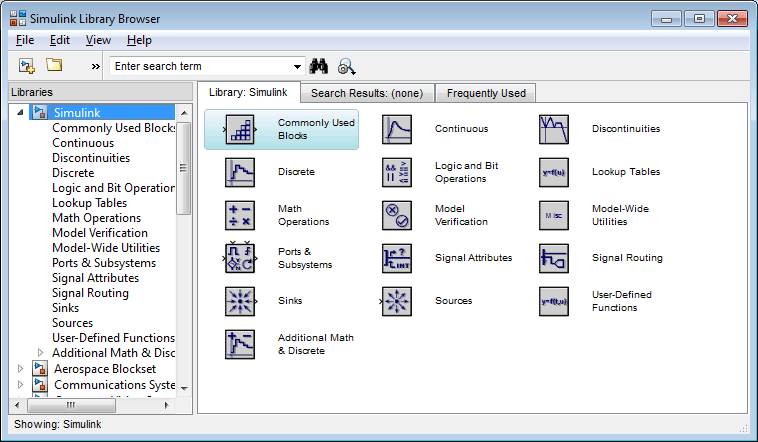
Task: Select Signal Attributes in the tree
Action: tap(95, 278)
